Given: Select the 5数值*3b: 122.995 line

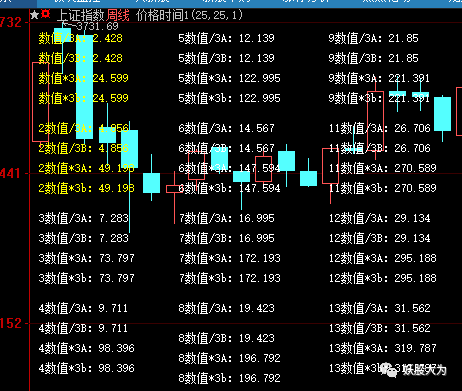Looking at the screenshot, I should (x=230, y=98).
